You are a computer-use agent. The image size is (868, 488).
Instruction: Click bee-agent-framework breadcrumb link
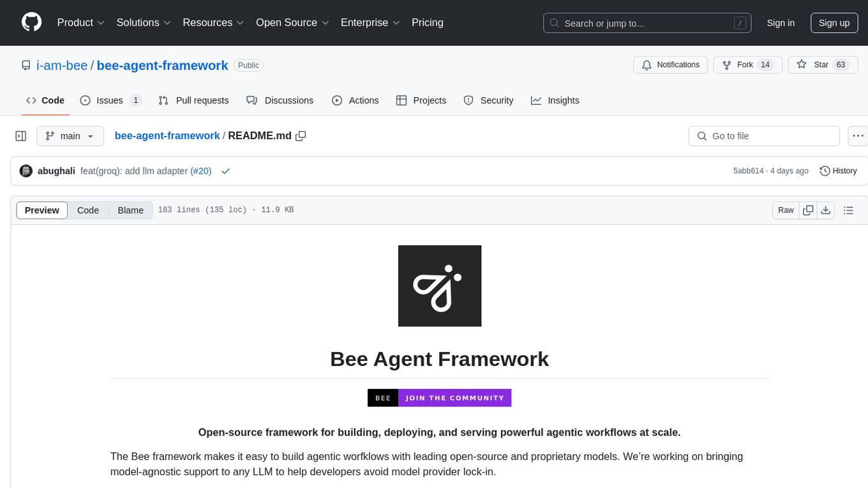point(167,135)
